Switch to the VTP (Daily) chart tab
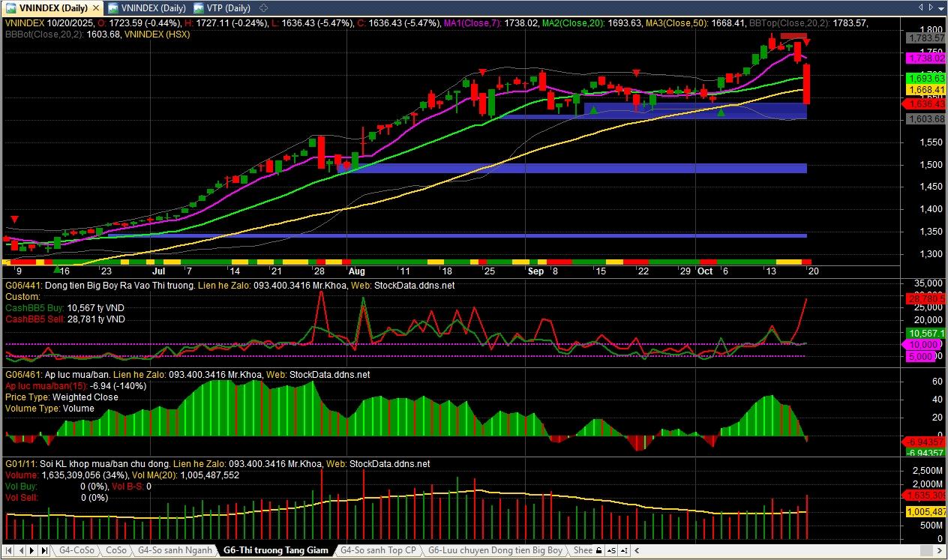Screen dimensions: 948x560 click(x=222, y=7)
